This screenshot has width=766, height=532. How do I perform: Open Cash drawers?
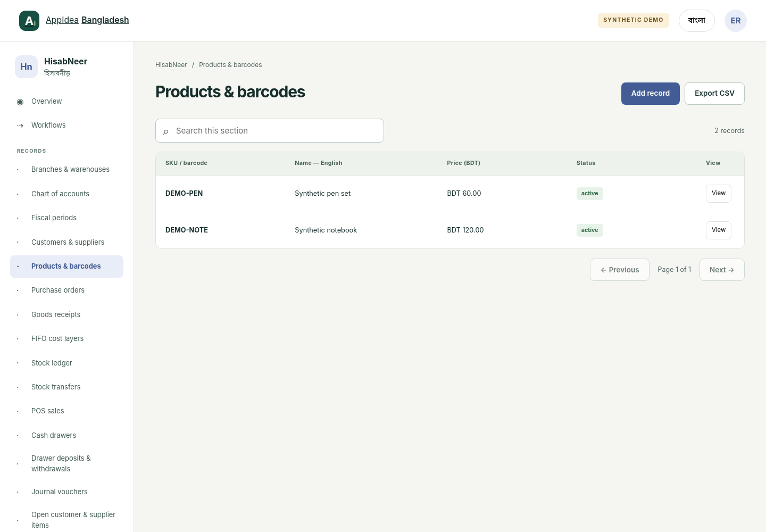pos(66,435)
